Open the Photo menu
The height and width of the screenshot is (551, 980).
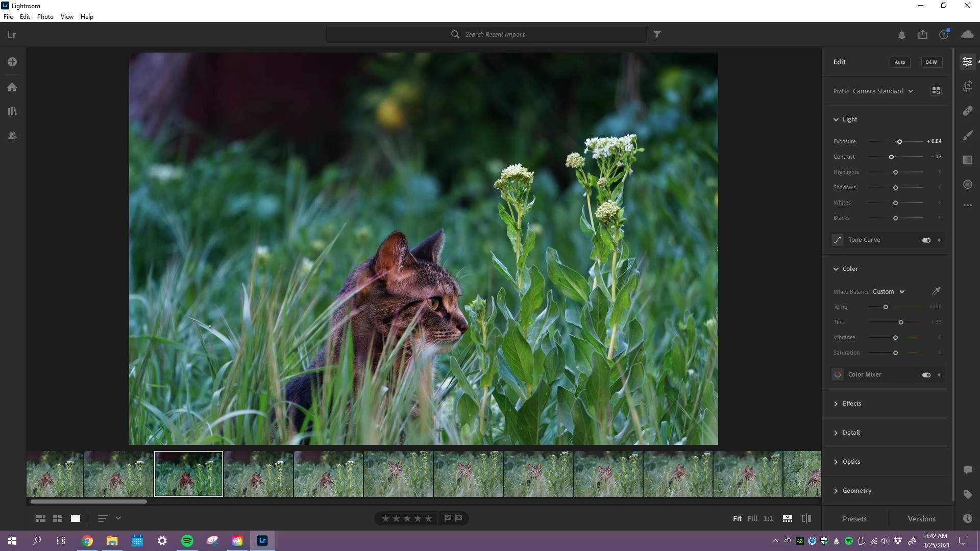(45, 16)
